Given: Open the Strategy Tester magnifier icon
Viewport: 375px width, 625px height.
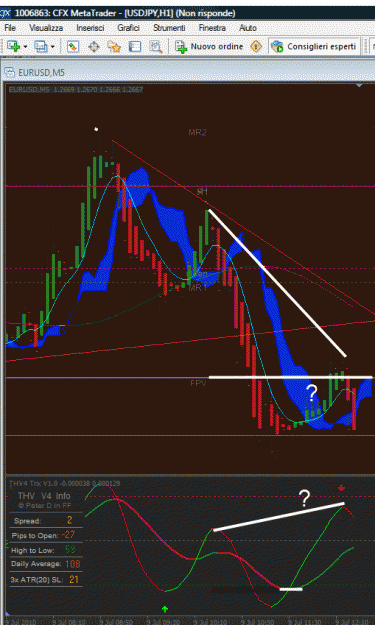Looking at the screenshot, I should [x=156, y=47].
